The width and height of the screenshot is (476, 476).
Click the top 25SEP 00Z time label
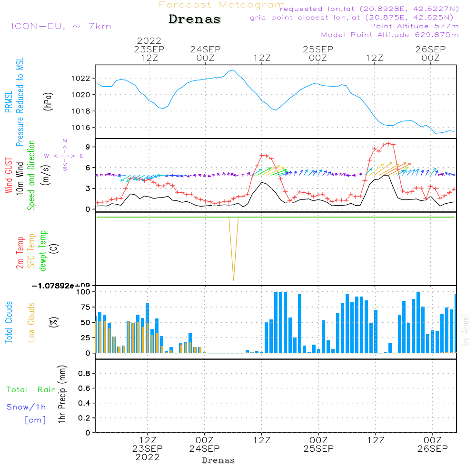click(x=318, y=53)
